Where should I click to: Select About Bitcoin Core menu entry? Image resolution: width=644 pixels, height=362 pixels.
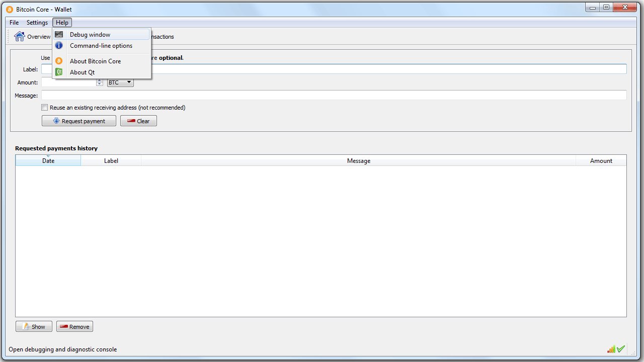(95, 61)
